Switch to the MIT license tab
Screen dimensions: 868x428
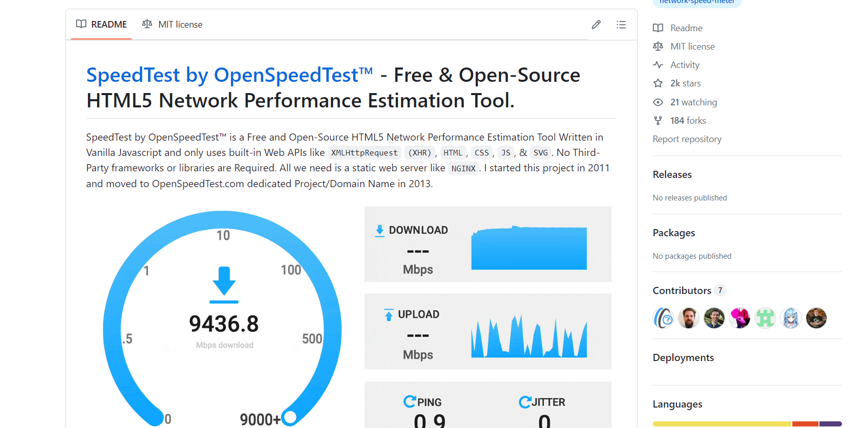(x=172, y=25)
